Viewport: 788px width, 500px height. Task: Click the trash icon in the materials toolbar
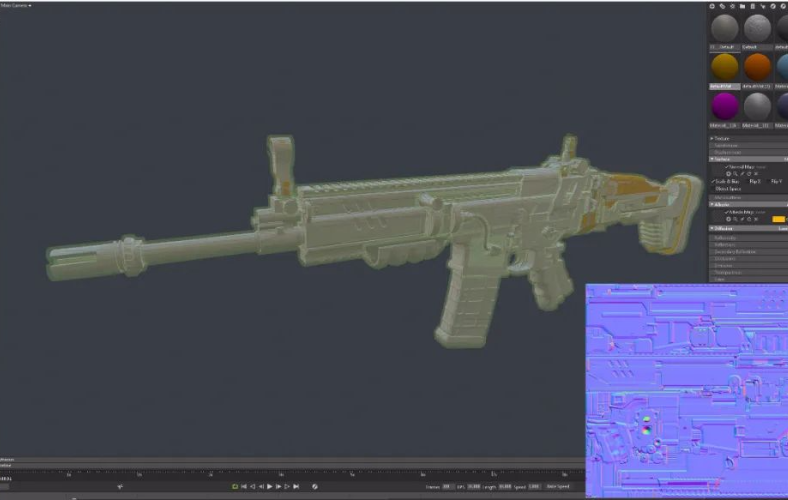click(752, 6)
